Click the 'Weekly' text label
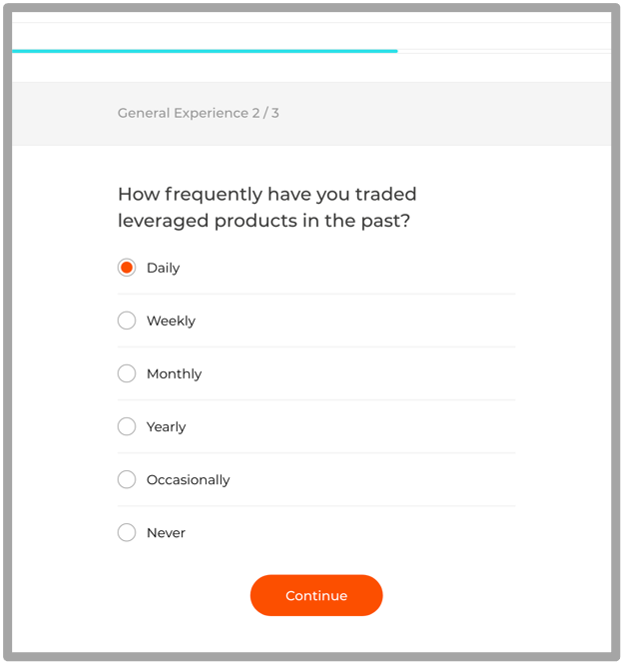The image size is (626, 666). pos(171,321)
